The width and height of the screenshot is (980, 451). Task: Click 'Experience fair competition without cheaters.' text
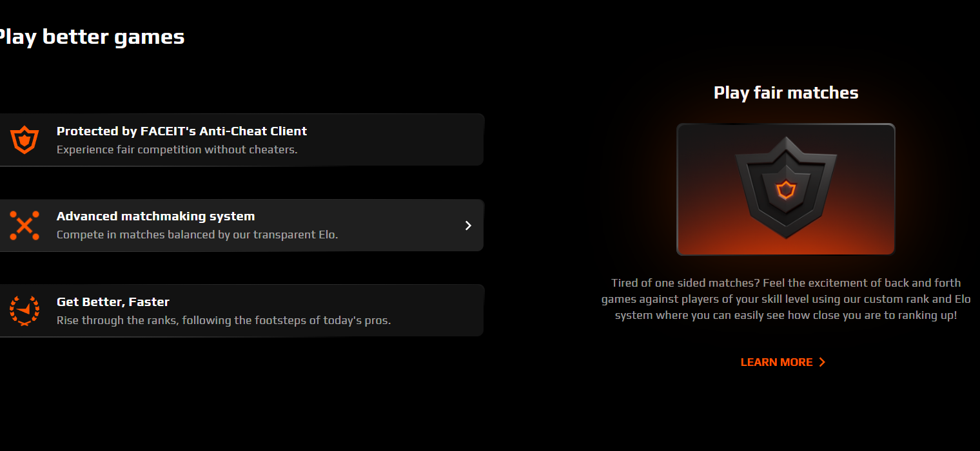pos(177,149)
